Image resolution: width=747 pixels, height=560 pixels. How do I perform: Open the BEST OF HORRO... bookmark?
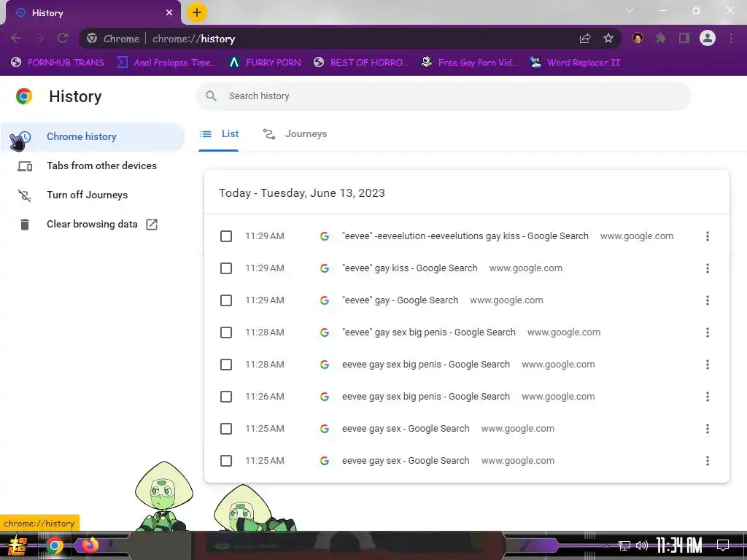(362, 63)
